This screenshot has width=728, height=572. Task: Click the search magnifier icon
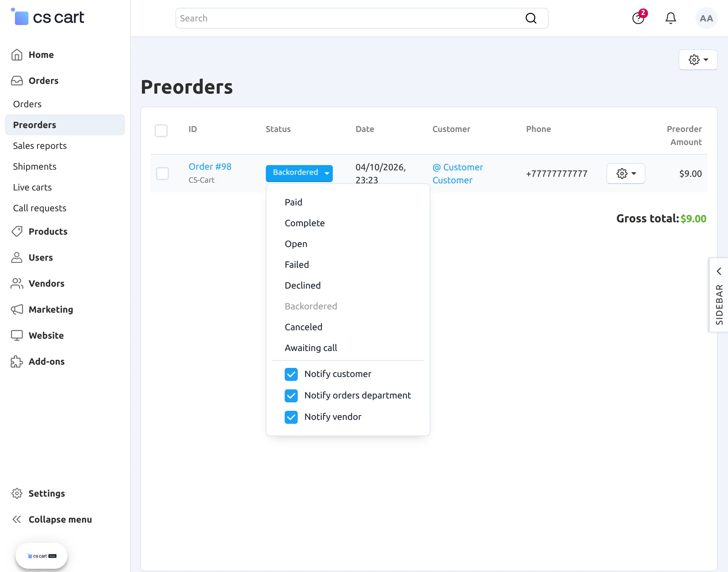[x=531, y=18]
